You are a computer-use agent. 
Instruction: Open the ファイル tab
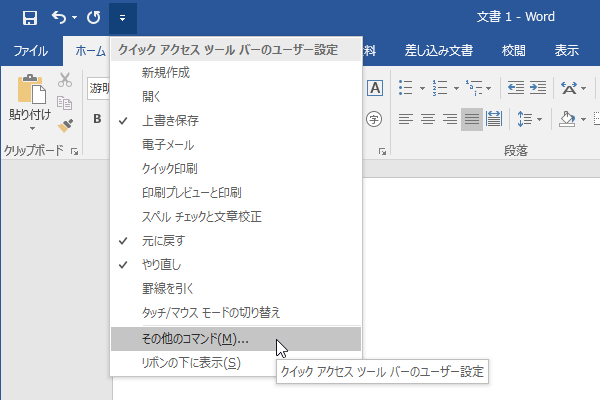point(31,51)
